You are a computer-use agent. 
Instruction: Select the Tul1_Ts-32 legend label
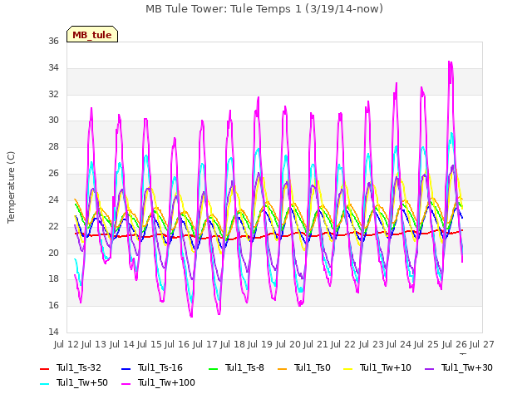coord(79,367)
